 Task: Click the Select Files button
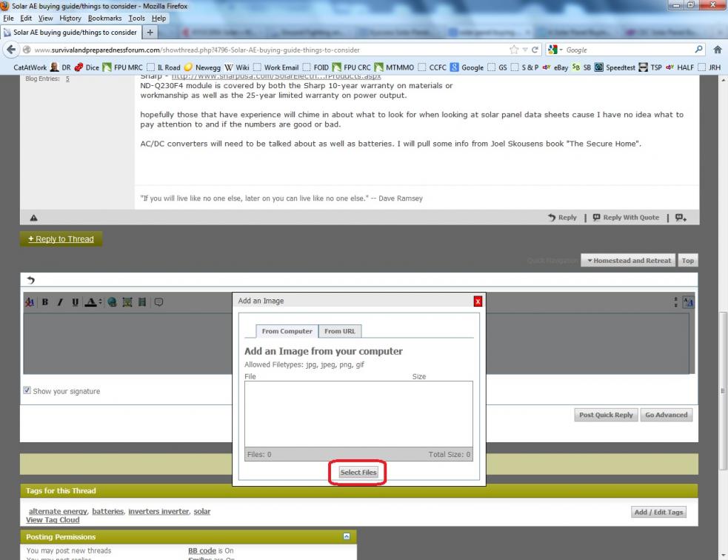[x=358, y=473]
